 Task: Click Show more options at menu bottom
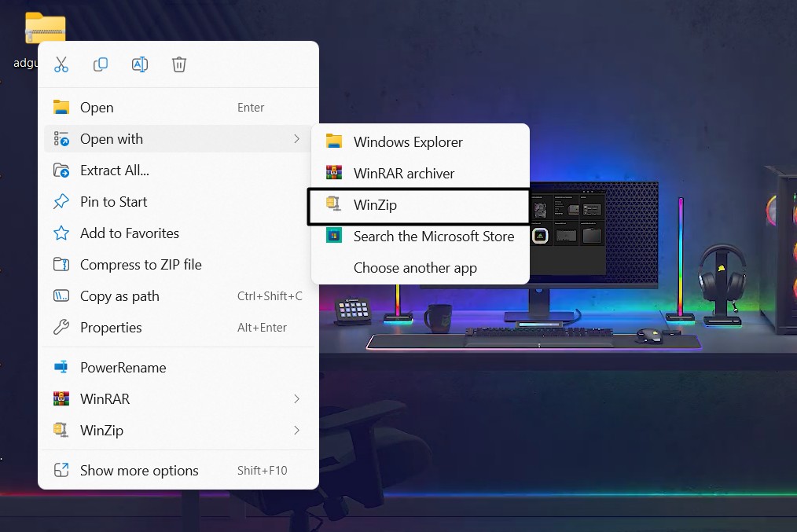138,470
